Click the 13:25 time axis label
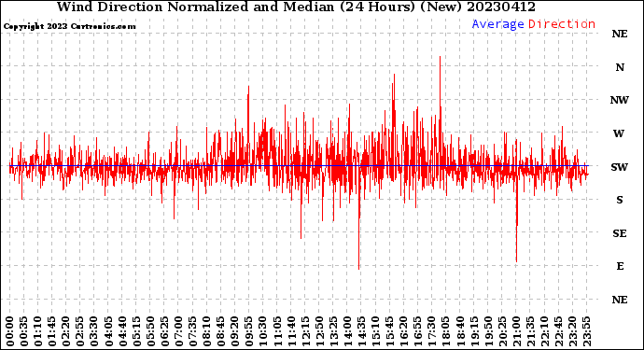This screenshot has width=644, height=350. tap(333, 331)
